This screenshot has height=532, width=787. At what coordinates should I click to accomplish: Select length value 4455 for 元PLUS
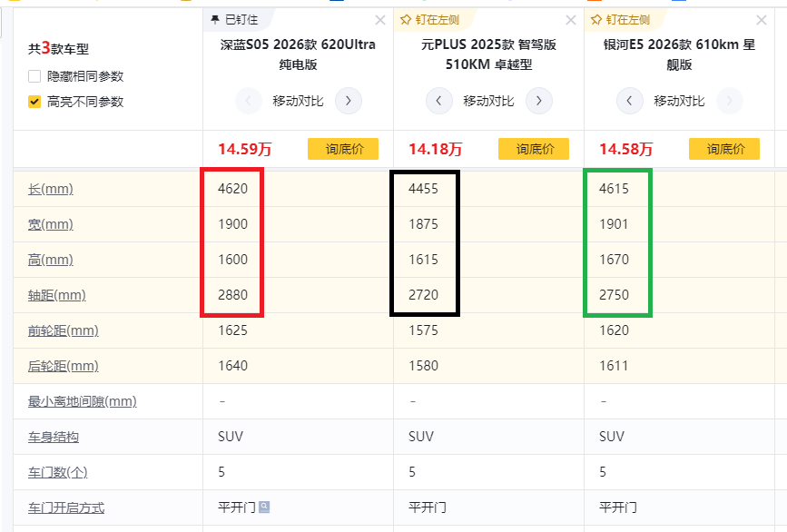click(423, 189)
